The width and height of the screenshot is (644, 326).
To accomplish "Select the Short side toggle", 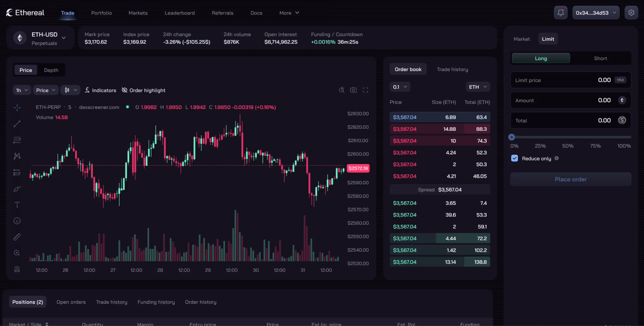I will pos(600,58).
